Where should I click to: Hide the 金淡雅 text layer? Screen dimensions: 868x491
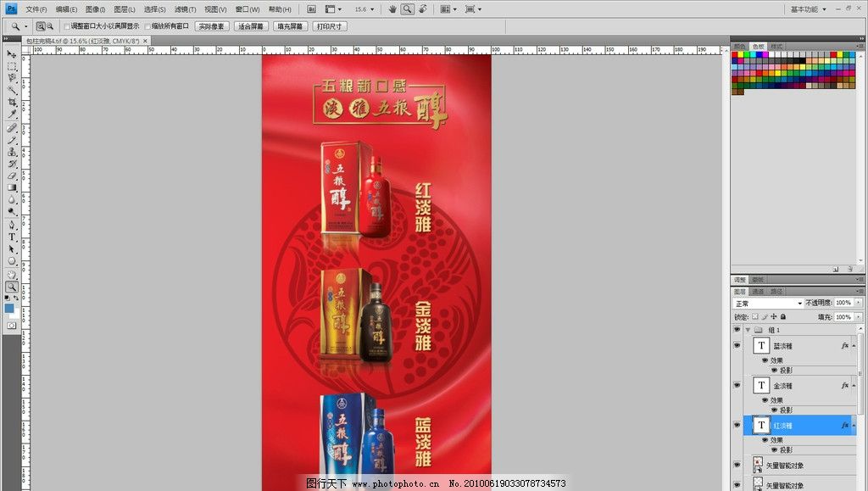737,385
